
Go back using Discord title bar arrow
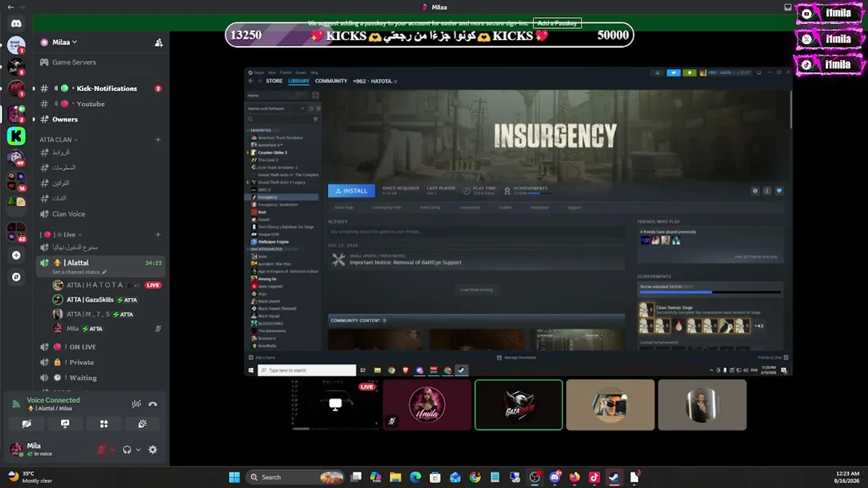pyautogui.click(x=10, y=7)
